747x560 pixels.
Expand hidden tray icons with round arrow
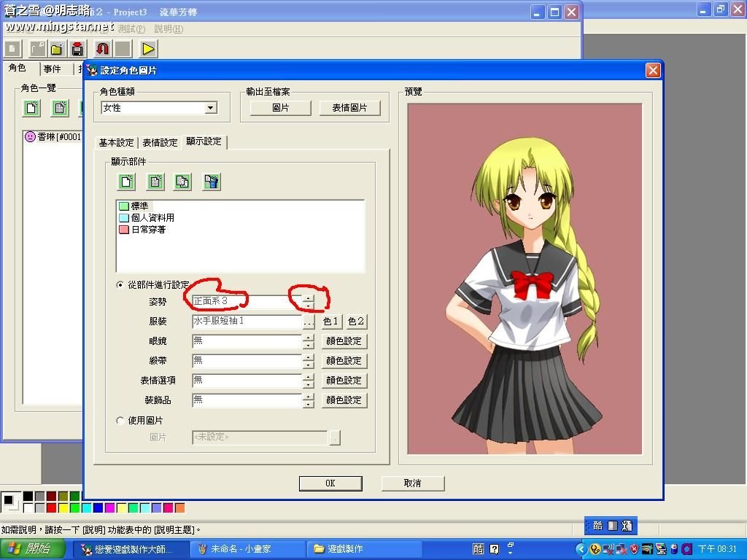click(x=581, y=549)
